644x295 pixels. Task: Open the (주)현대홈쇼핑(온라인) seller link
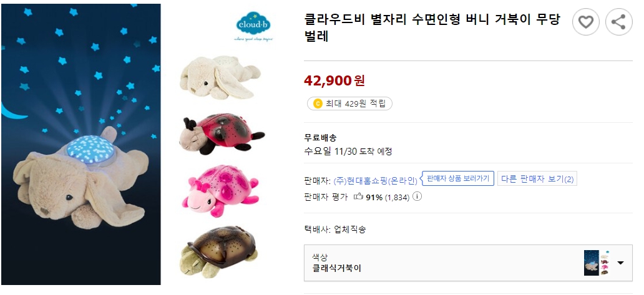tap(376, 180)
